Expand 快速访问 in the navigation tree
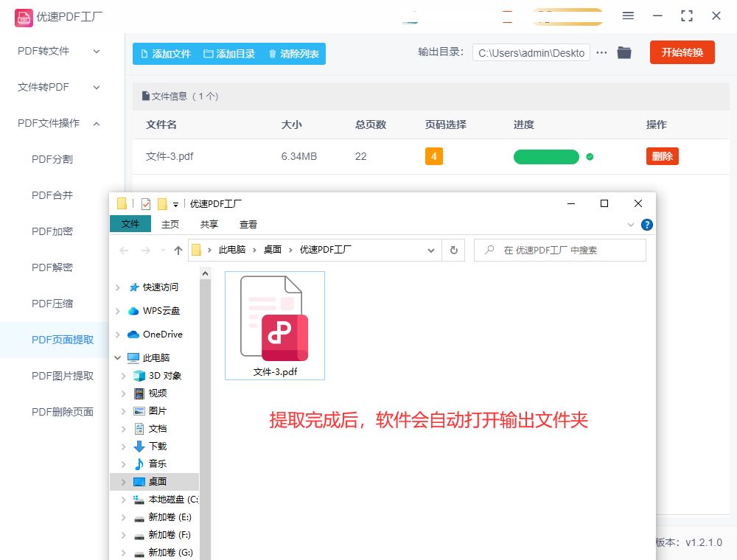737x560 pixels. tap(117, 287)
